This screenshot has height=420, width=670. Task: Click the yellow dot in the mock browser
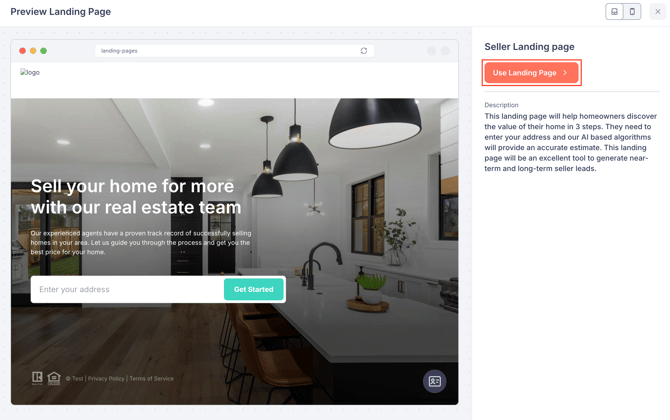[x=33, y=51]
